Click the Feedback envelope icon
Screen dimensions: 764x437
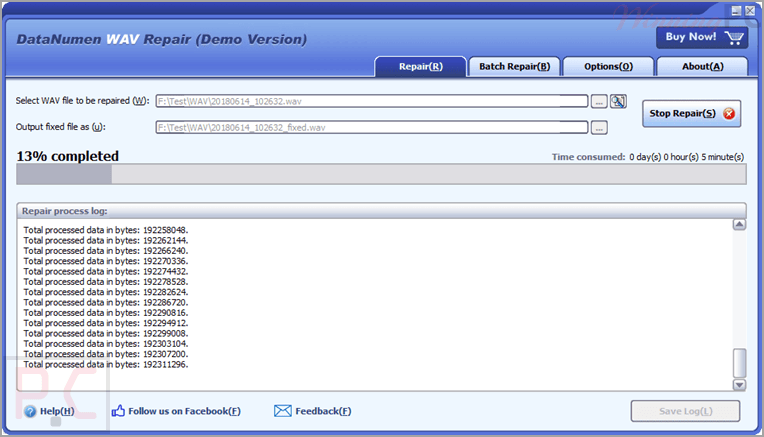283,411
